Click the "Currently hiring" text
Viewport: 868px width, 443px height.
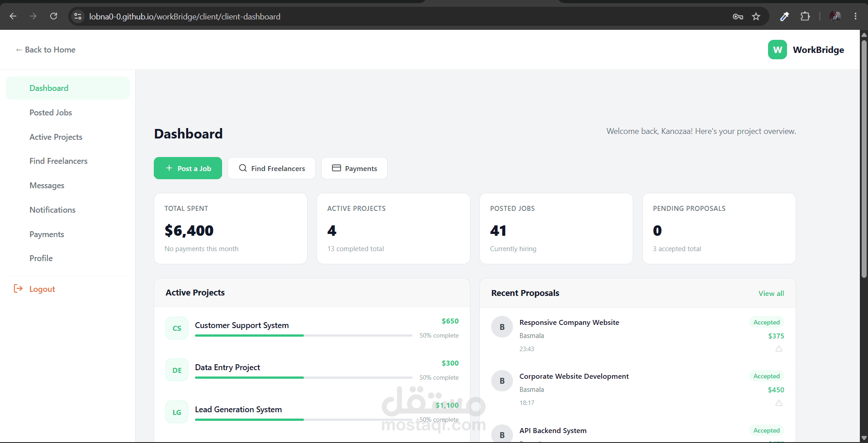(513, 249)
